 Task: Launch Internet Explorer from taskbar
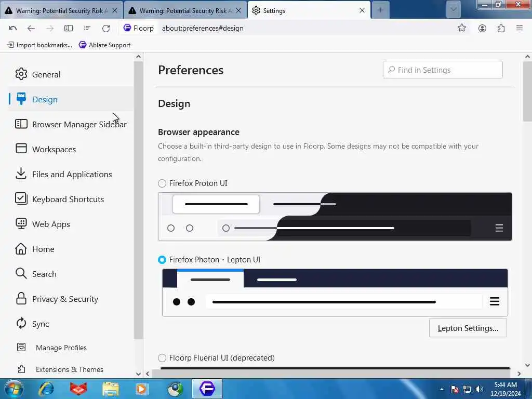[x=46, y=389]
